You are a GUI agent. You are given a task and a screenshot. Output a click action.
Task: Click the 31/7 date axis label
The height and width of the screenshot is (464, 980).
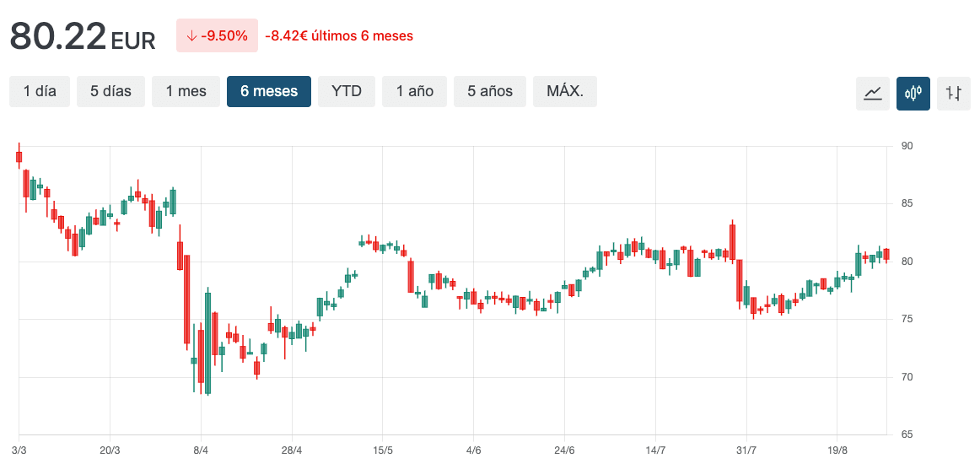746,450
